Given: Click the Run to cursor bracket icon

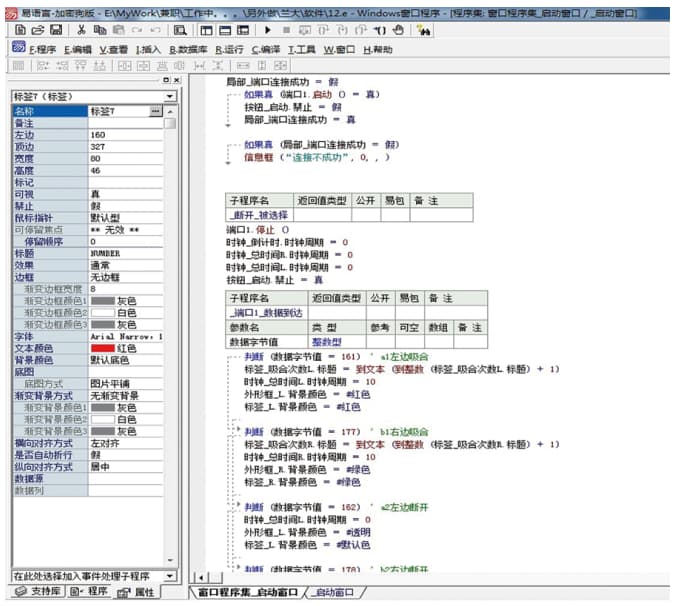Looking at the screenshot, I should pos(379,30).
